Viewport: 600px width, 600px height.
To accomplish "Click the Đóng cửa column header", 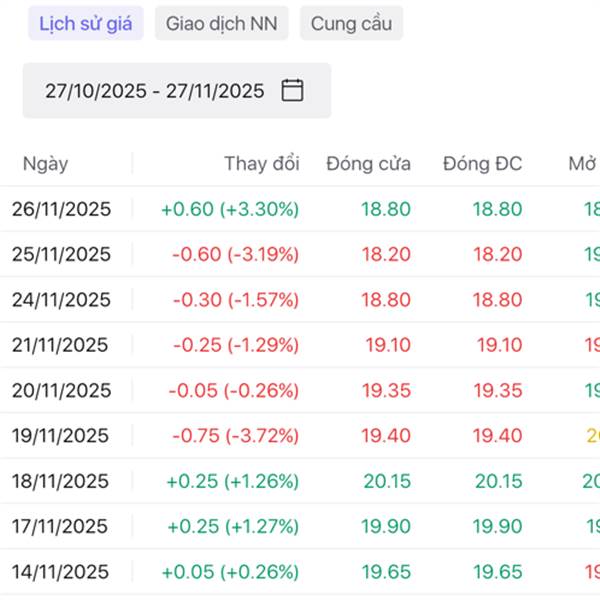I will (368, 164).
